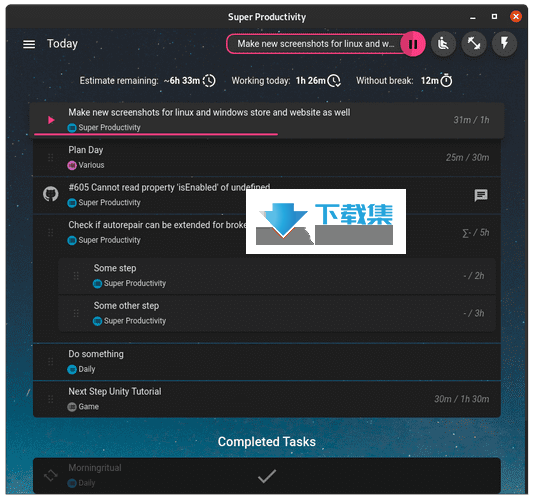
Task: Pause the current task tracking
Action: [413, 44]
